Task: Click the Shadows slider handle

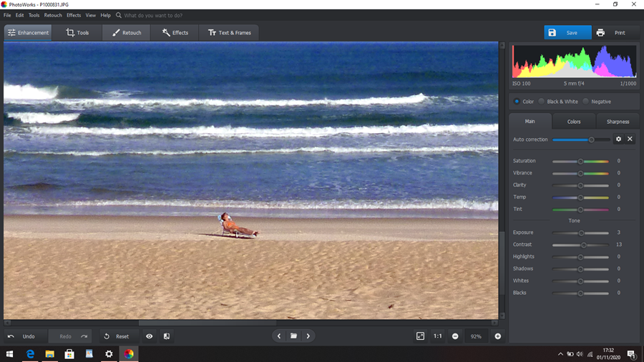Action: (x=580, y=269)
